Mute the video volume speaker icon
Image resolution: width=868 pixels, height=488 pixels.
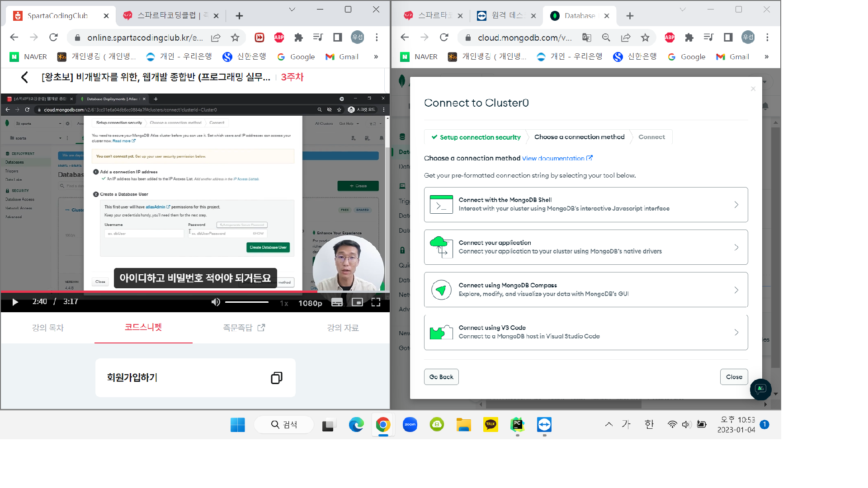click(x=216, y=302)
